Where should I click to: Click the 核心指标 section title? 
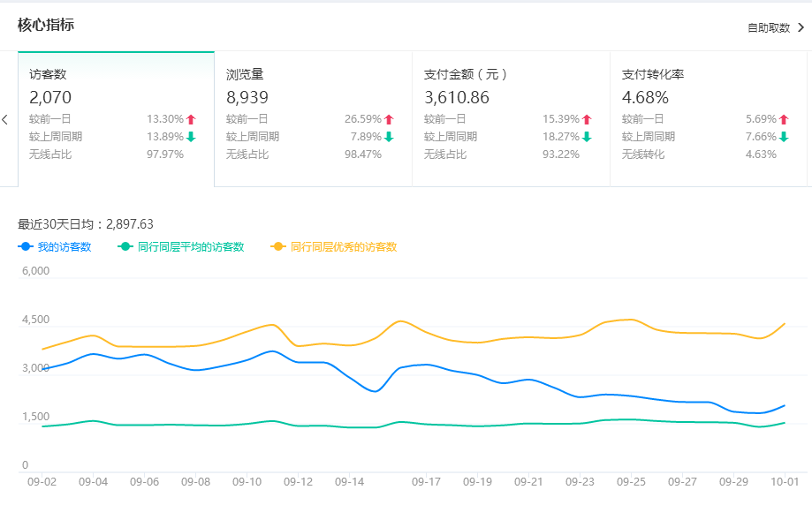point(46,25)
